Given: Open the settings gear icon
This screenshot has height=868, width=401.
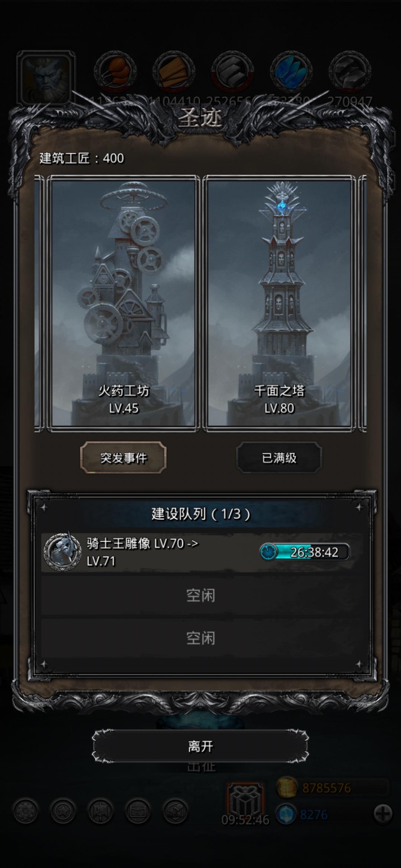Looking at the screenshot, I should [26, 811].
